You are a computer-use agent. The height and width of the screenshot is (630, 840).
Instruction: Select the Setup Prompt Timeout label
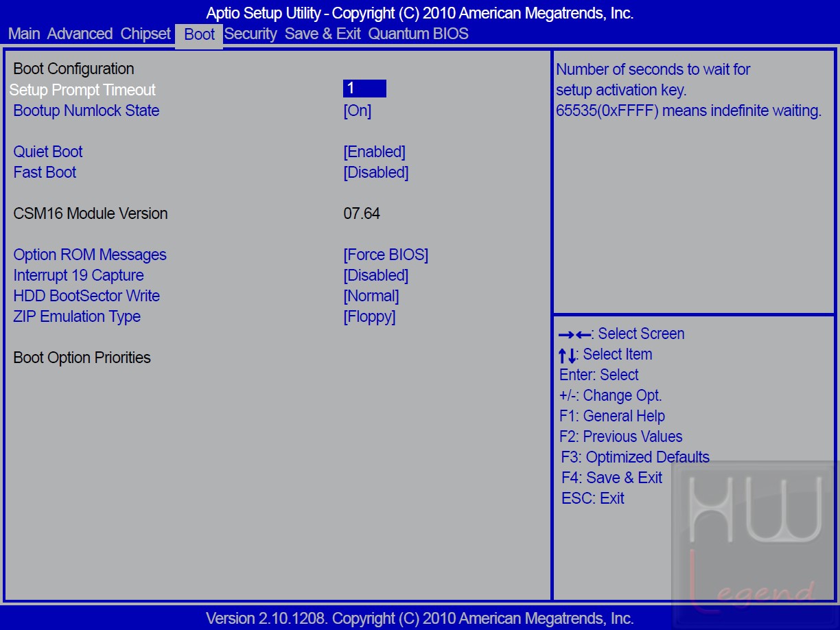point(82,90)
